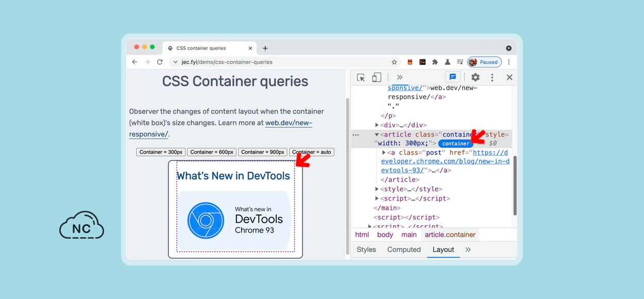Click the site info chevron in the address bar

tap(175, 62)
